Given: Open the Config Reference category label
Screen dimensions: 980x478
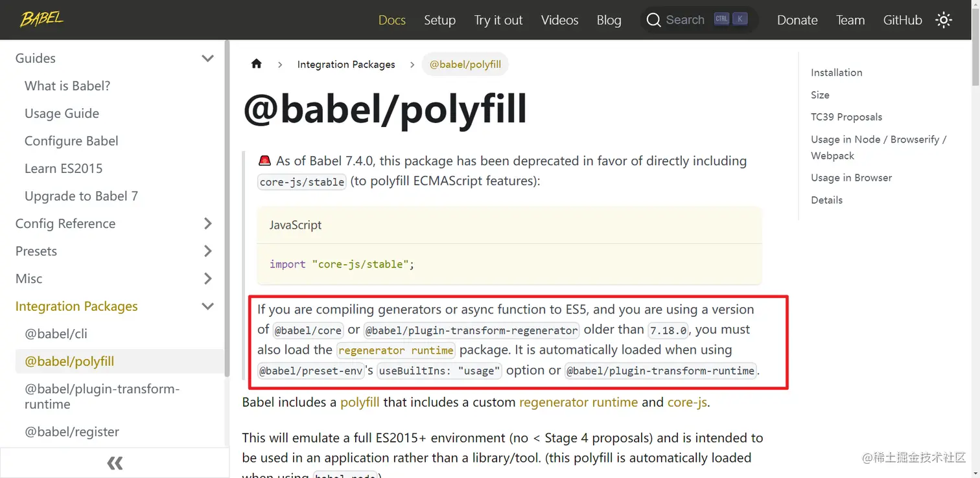Looking at the screenshot, I should pos(65,223).
